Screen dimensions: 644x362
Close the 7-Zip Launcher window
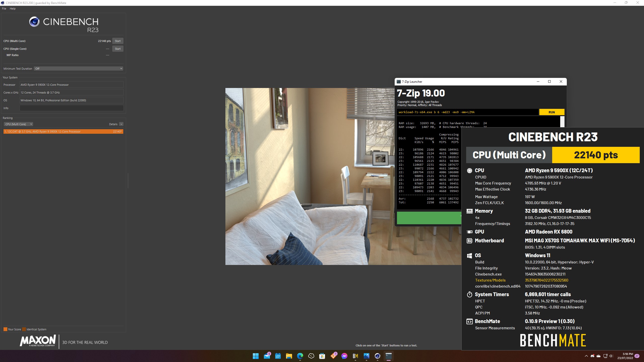pos(561,81)
